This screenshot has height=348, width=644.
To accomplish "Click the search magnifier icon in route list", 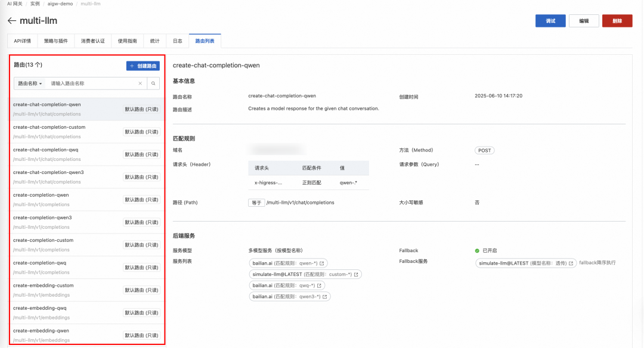I will pyautogui.click(x=153, y=83).
